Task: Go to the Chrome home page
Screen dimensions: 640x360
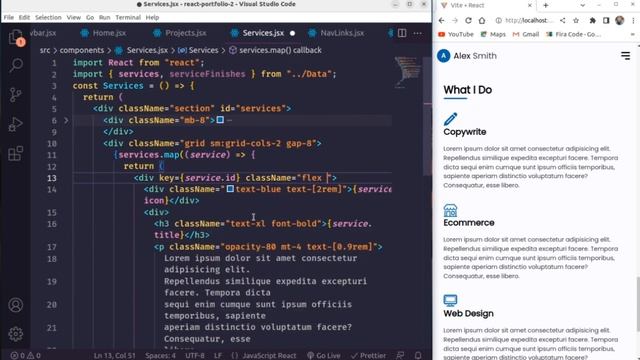Action: pyautogui.click(x=482, y=20)
